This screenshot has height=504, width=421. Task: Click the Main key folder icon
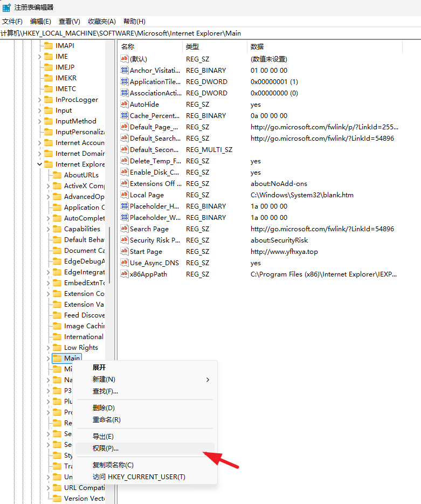pyautogui.click(x=57, y=358)
